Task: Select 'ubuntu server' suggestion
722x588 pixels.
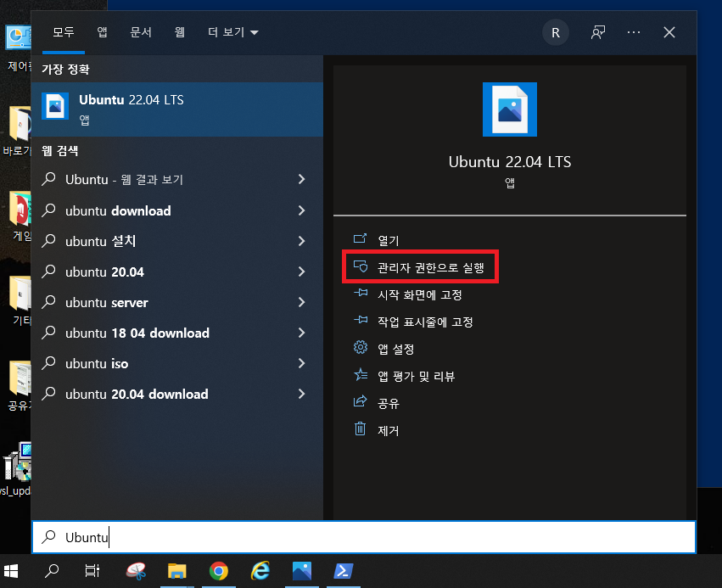Action: pos(177,302)
